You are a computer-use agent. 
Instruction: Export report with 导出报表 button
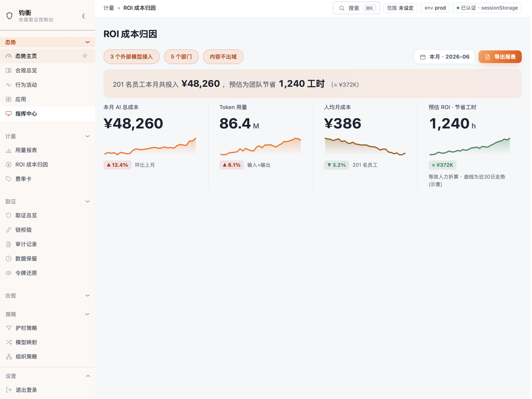tap(500, 57)
